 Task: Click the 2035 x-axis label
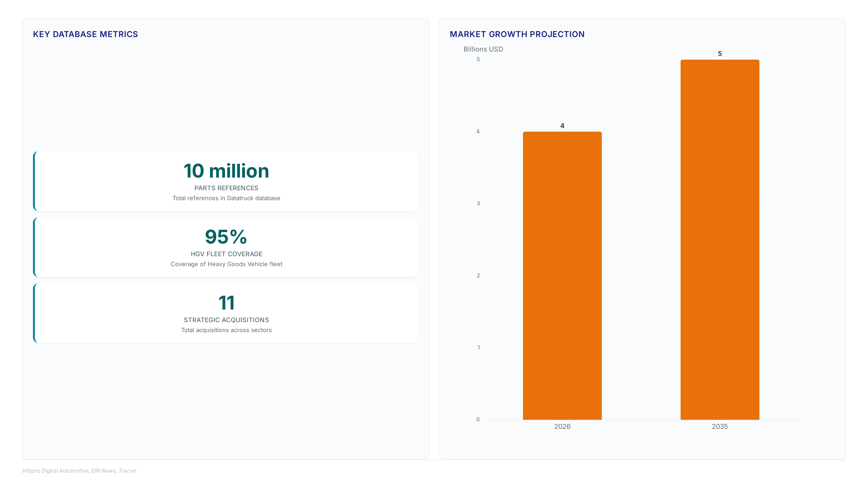pos(720,426)
